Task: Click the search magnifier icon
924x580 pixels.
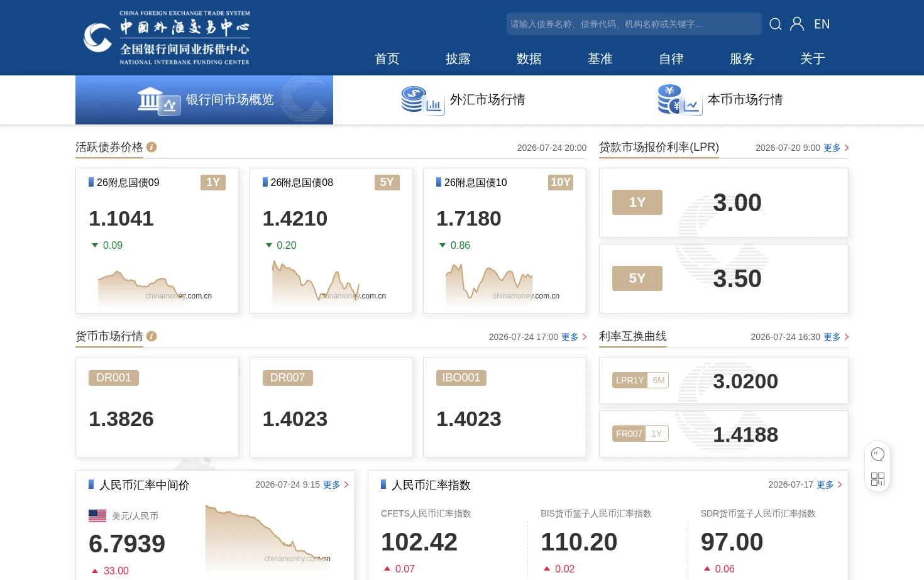Action: tap(776, 24)
